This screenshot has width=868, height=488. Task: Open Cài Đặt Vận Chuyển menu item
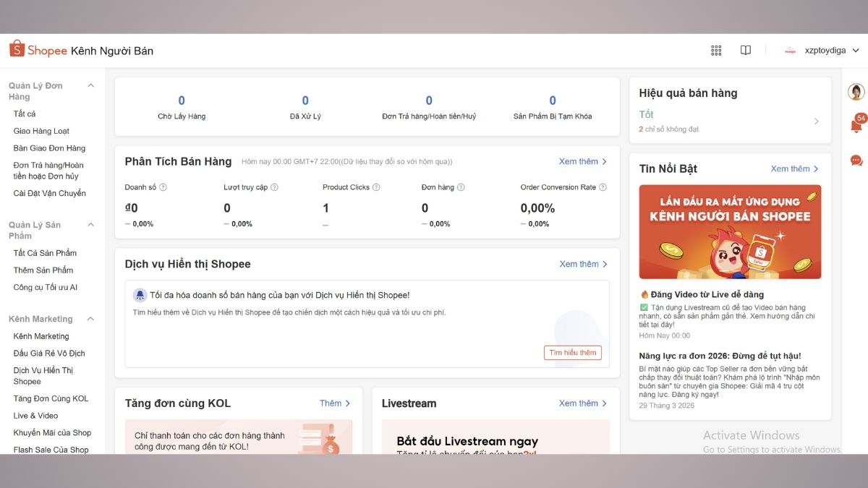tap(49, 193)
